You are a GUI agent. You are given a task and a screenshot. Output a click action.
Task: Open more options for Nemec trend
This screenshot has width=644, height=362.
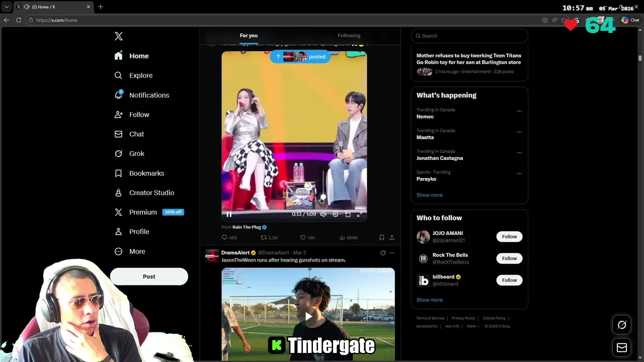[519, 111]
